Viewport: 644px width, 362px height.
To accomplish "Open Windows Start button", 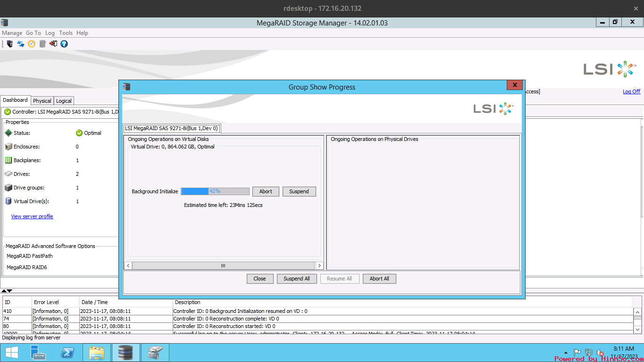I will click(12, 353).
